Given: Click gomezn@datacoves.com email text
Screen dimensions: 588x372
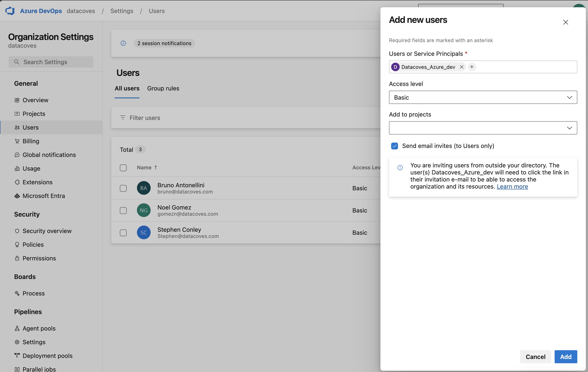Looking at the screenshot, I should (188, 214).
